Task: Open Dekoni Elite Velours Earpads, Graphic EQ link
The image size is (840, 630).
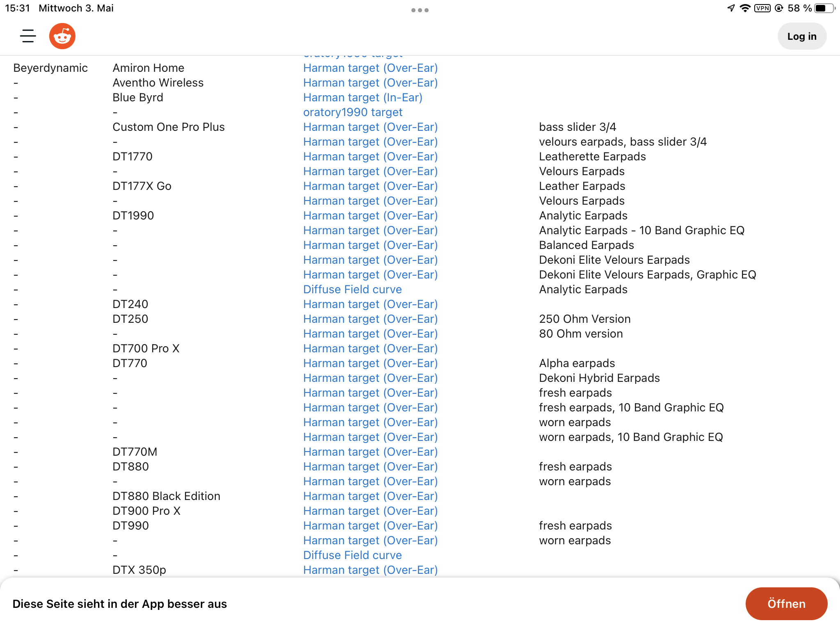Action: 370,275
